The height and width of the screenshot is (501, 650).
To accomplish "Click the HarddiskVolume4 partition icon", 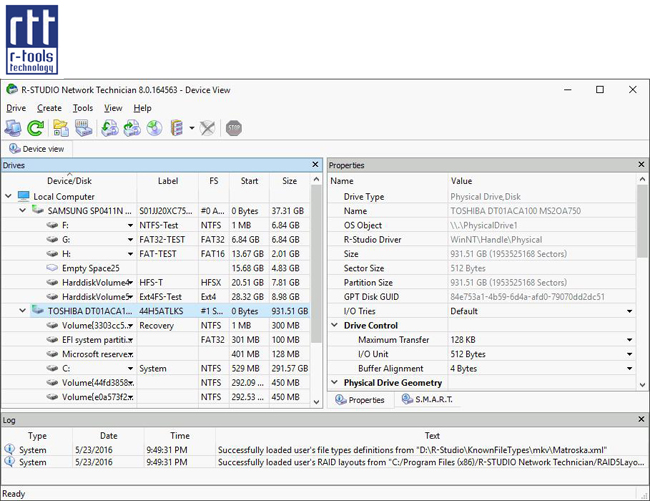I will (x=52, y=283).
